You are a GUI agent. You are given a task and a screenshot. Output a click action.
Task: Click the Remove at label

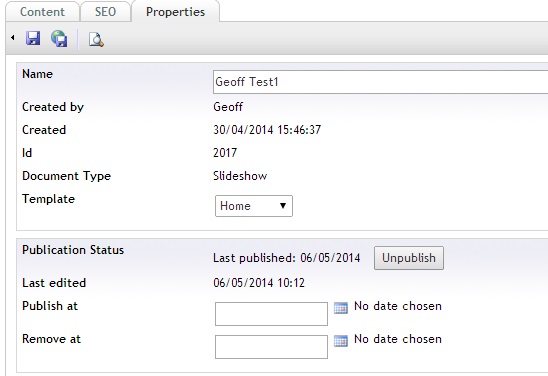[51, 339]
